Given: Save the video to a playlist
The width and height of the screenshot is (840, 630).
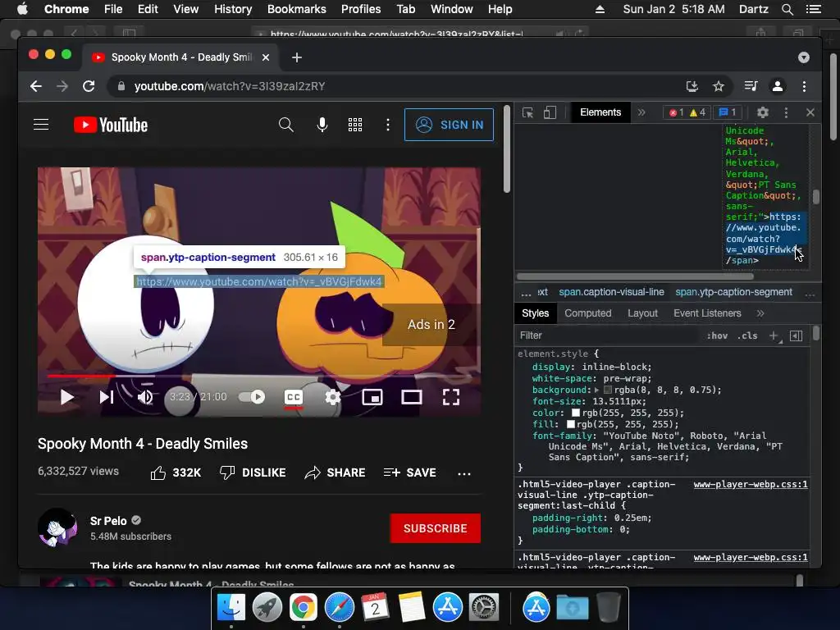Looking at the screenshot, I should 410,472.
